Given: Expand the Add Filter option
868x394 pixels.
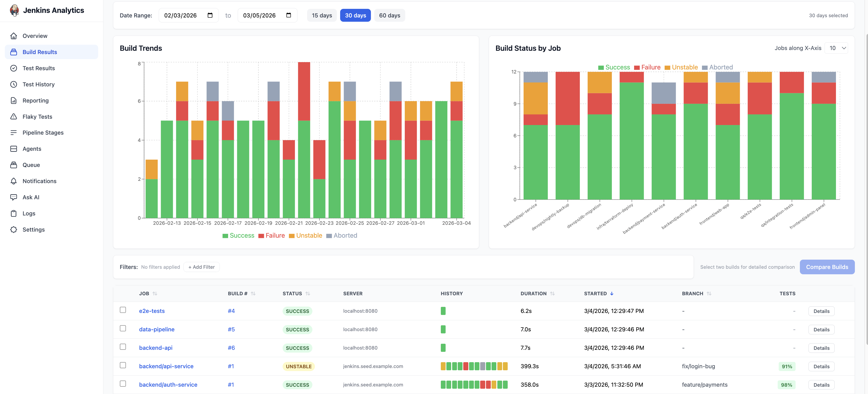Looking at the screenshot, I should tap(201, 267).
